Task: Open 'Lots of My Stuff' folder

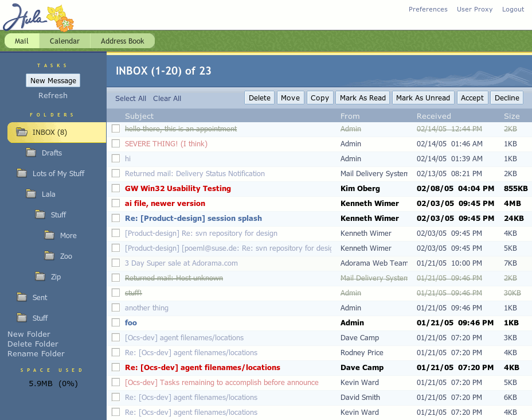Action: click(x=58, y=173)
